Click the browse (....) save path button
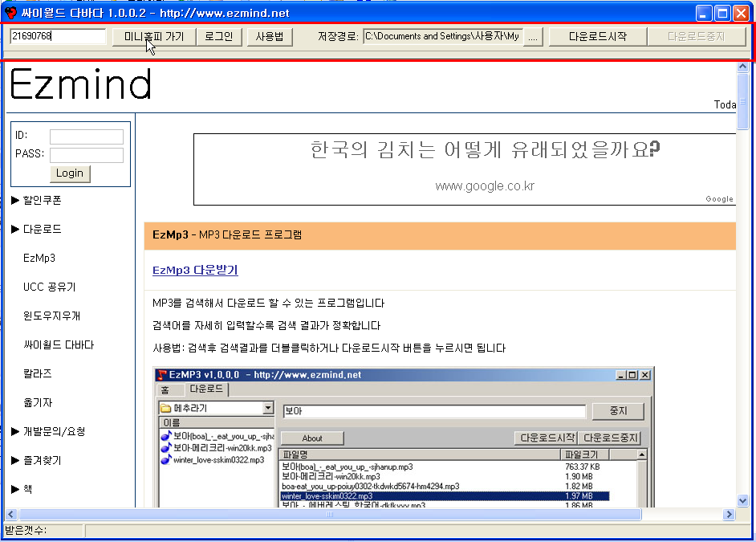The width and height of the screenshot is (756, 542). pyautogui.click(x=533, y=37)
